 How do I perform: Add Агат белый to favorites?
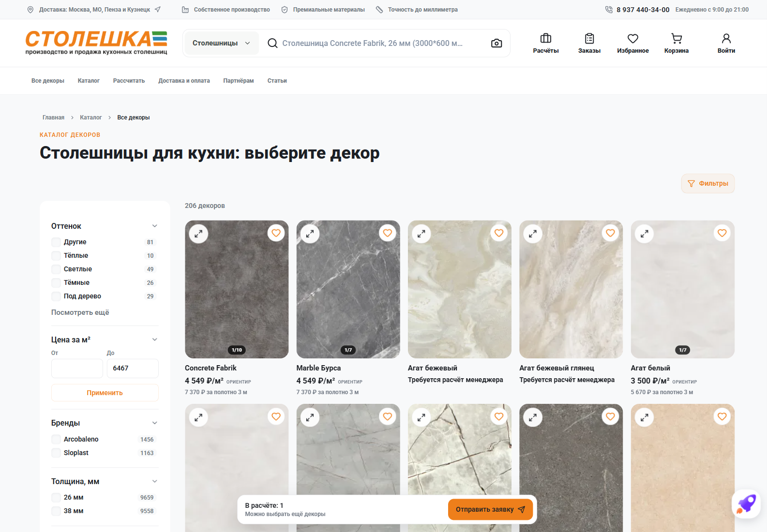pyautogui.click(x=722, y=233)
